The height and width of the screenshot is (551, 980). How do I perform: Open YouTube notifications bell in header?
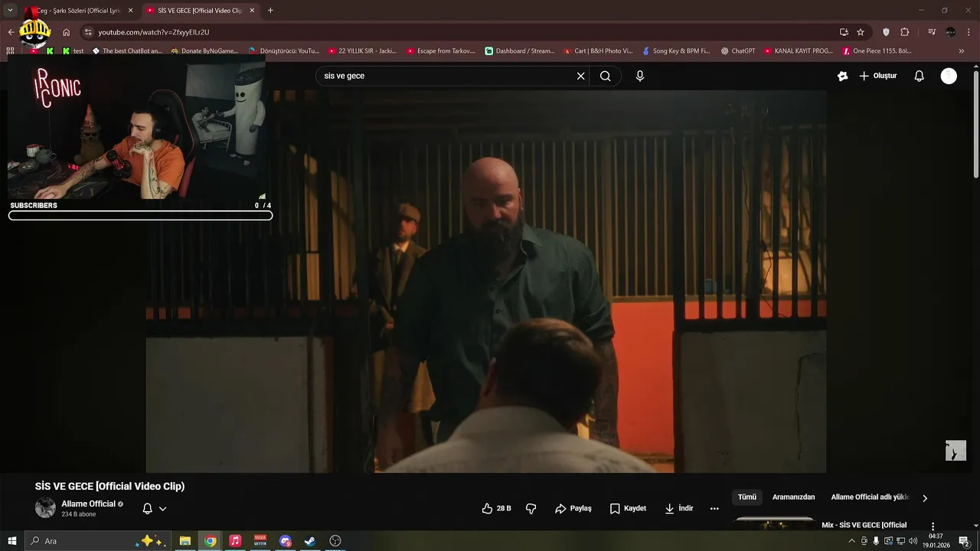point(920,76)
